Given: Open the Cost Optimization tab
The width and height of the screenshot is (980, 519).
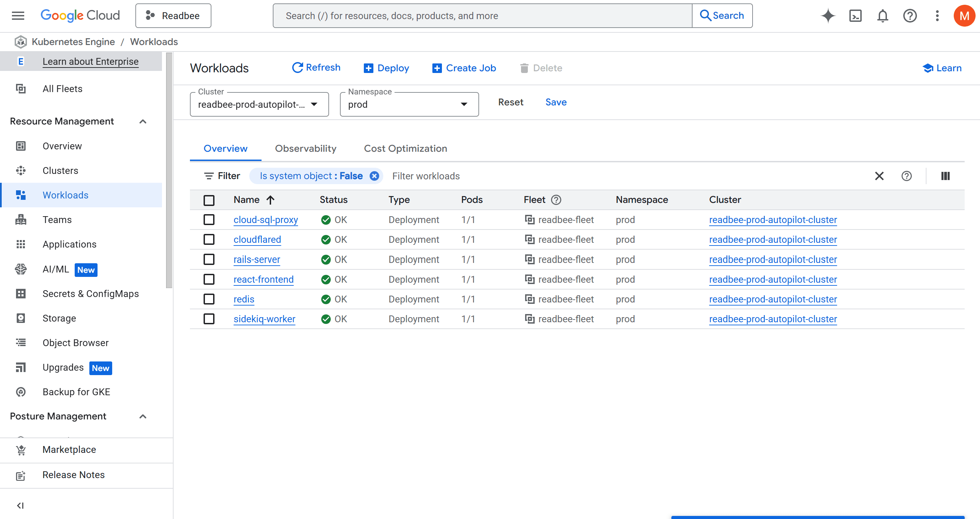Looking at the screenshot, I should tap(405, 148).
